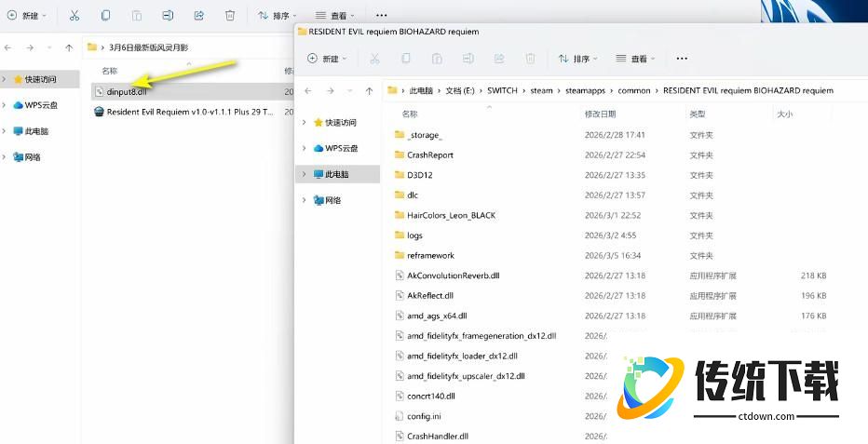Sort by the 修改日期 column header

601,114
